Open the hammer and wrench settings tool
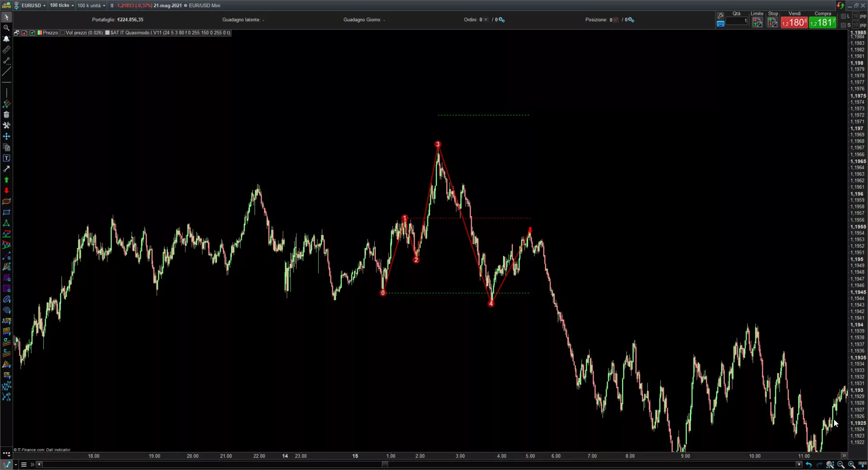Screen dimensions: 868x470 pyautogui.click(x=6, y=126)
